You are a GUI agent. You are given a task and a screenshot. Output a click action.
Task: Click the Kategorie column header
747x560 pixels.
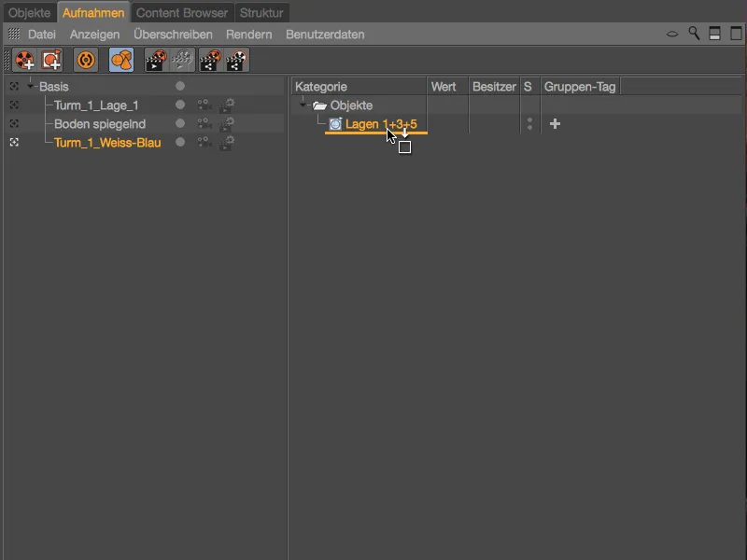(x=359, y=87)
